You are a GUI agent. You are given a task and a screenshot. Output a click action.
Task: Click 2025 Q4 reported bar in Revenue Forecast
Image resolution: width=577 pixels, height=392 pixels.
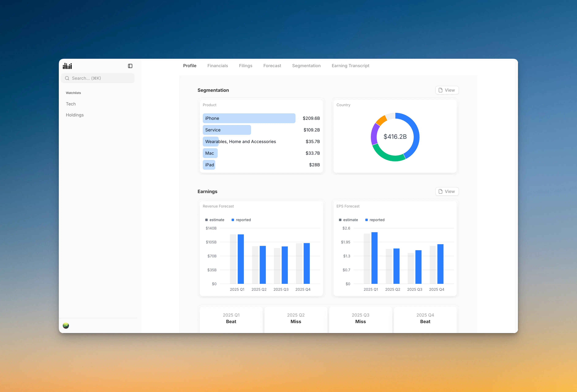(307, 263)
